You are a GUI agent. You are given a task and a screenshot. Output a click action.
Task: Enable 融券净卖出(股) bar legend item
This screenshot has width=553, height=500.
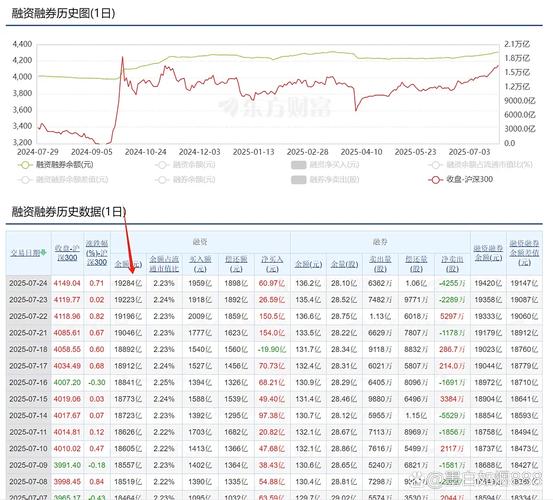pos(325,180)
